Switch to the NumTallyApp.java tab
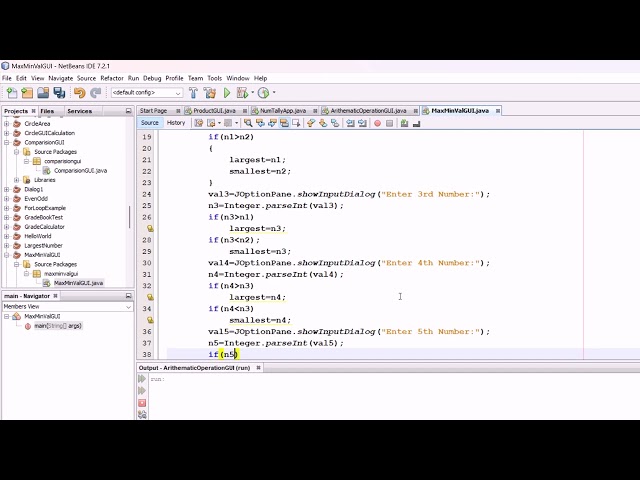Image resolution: width=640 pixels, height=480 pixels. coord(283,111)
